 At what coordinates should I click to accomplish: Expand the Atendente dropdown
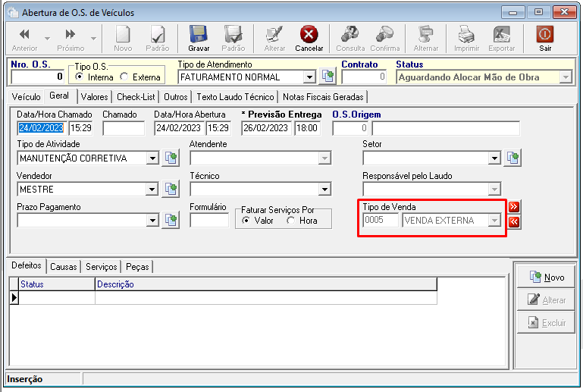pos(324,158)
